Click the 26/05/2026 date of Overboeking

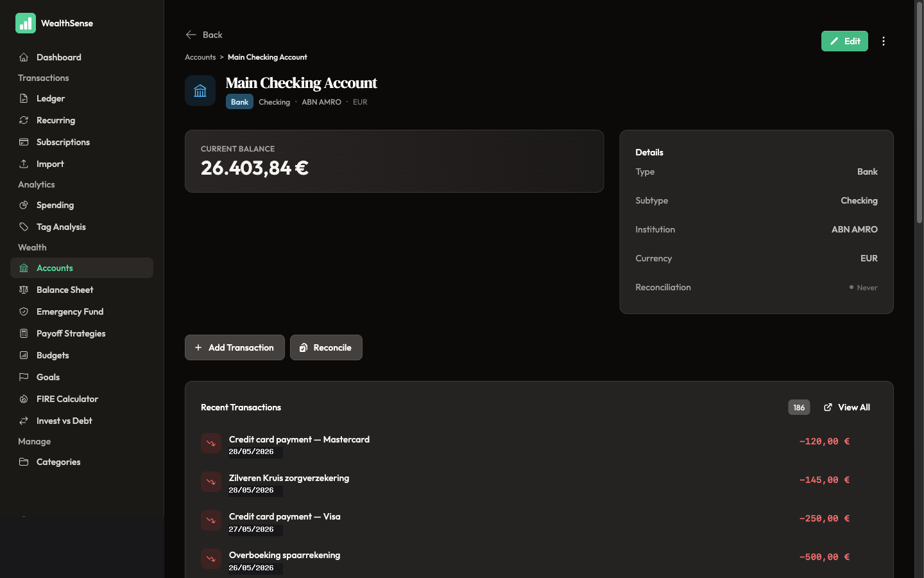(251, 568)
